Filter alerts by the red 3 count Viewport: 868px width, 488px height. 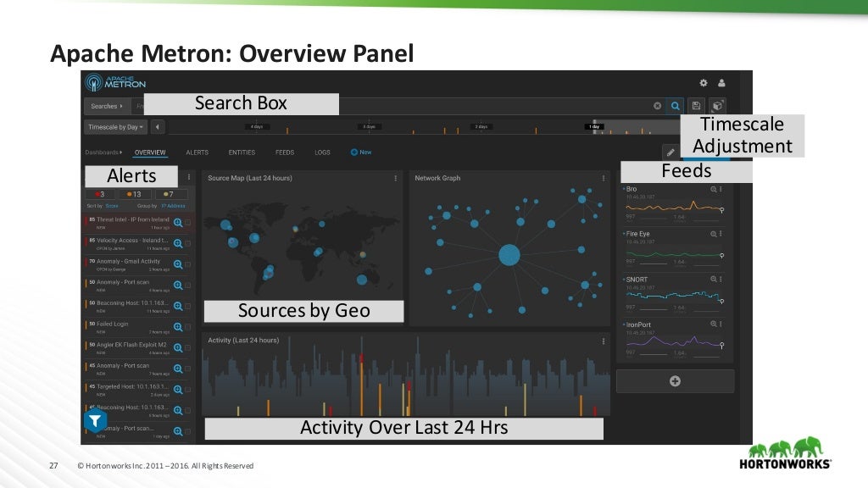coord(100,194)
